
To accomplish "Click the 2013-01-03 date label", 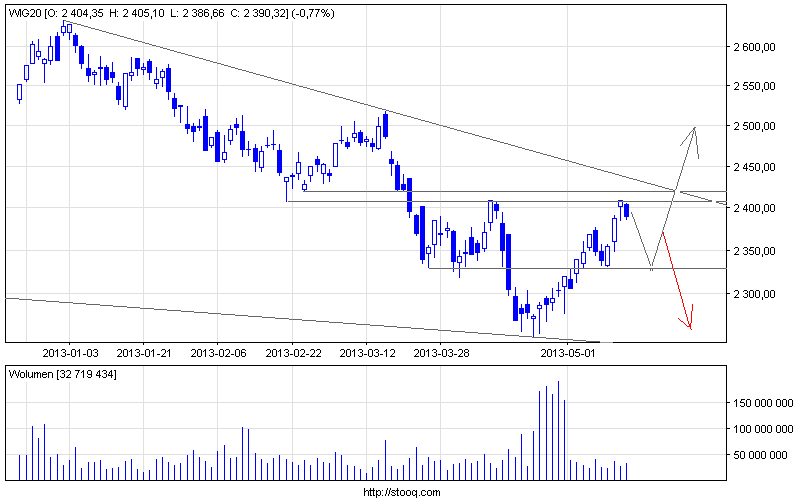I will pos(70,353).
